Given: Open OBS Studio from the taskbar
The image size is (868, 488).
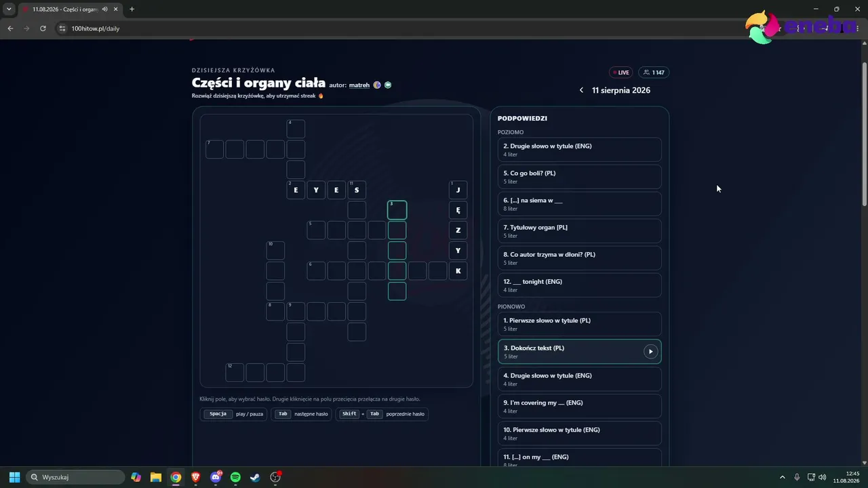Looking at the screenshot, I should [x=275, y=477].
